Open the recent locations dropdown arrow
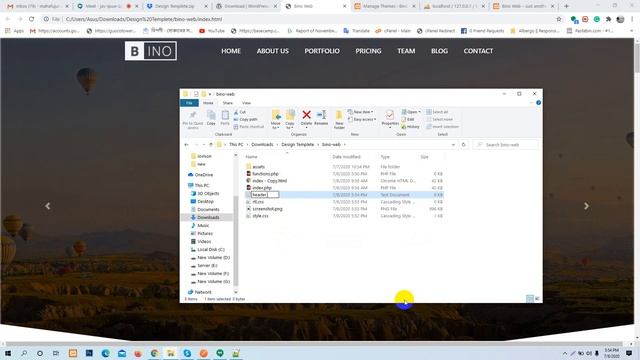 tap(204, 144)
